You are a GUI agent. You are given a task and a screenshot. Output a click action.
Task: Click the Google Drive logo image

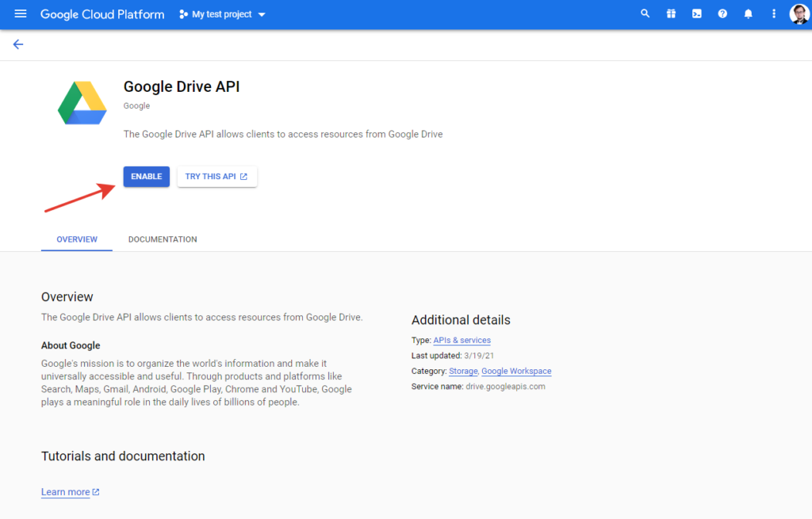(82, 103)
